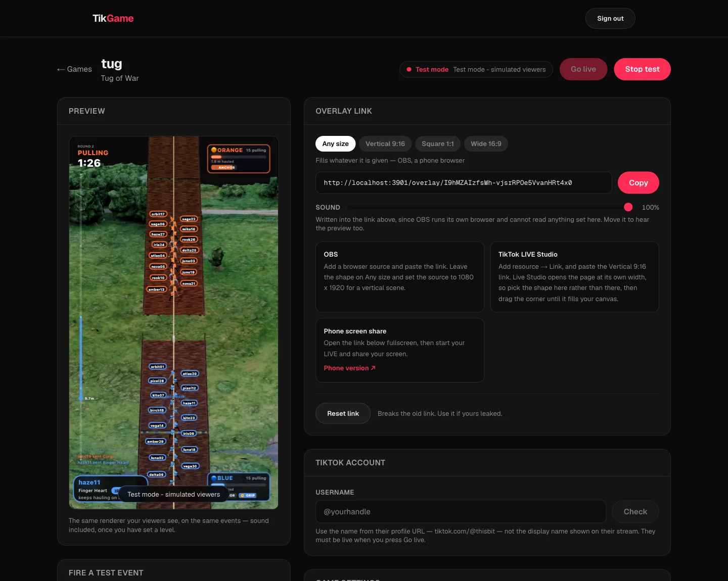Click the Sign out button
The image size is (728, 581).
[610, 18]
